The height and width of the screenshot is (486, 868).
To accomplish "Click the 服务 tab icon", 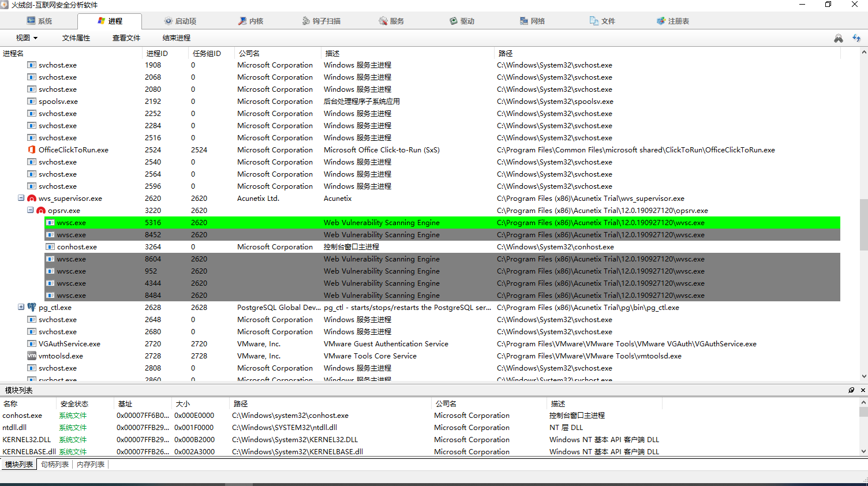I will pos(383,21).
